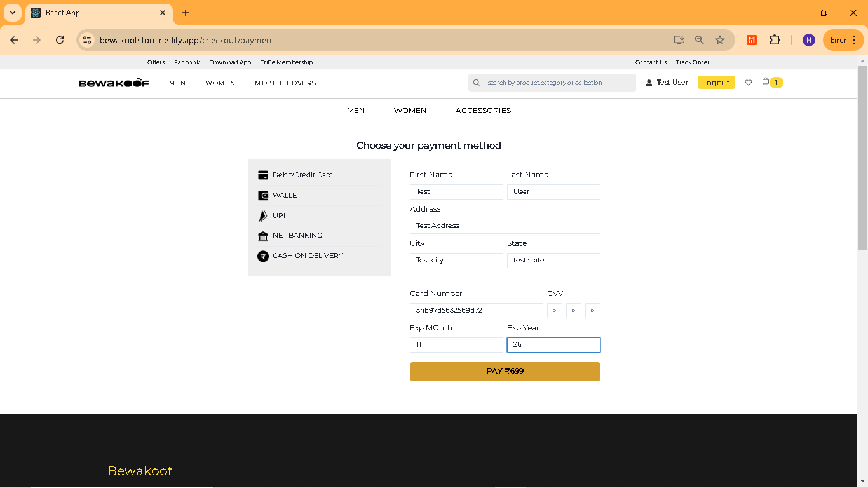Click the site information icon in address bar
This screenshot has height=488, width=868.
tap(87, 40)
